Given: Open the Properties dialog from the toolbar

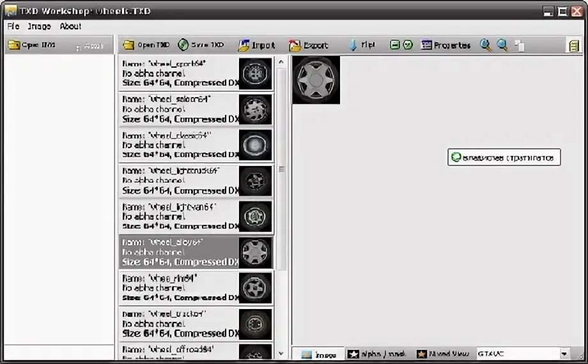Looking at the screenshot, I should coord(445,45).
